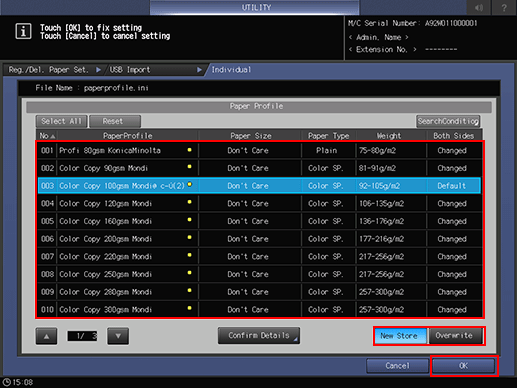Go back to Reg./Del. Paper Set. breadcrumb

pos(49,70)
